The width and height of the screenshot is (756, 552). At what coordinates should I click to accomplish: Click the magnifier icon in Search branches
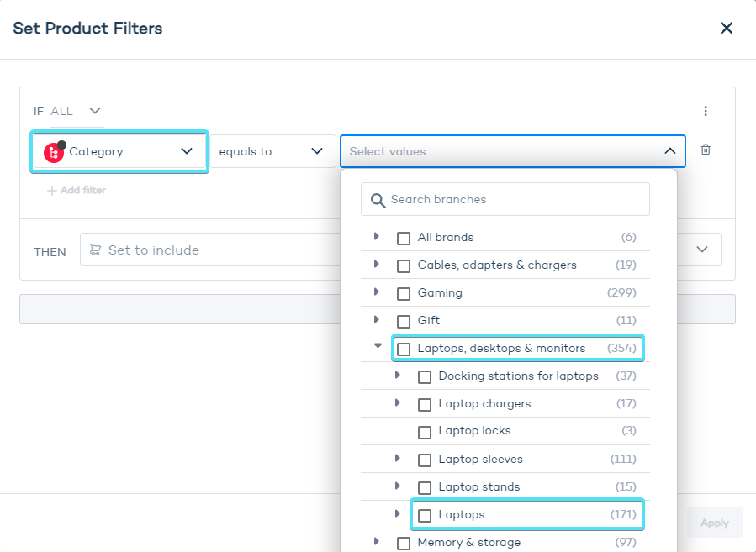(378, 200)
